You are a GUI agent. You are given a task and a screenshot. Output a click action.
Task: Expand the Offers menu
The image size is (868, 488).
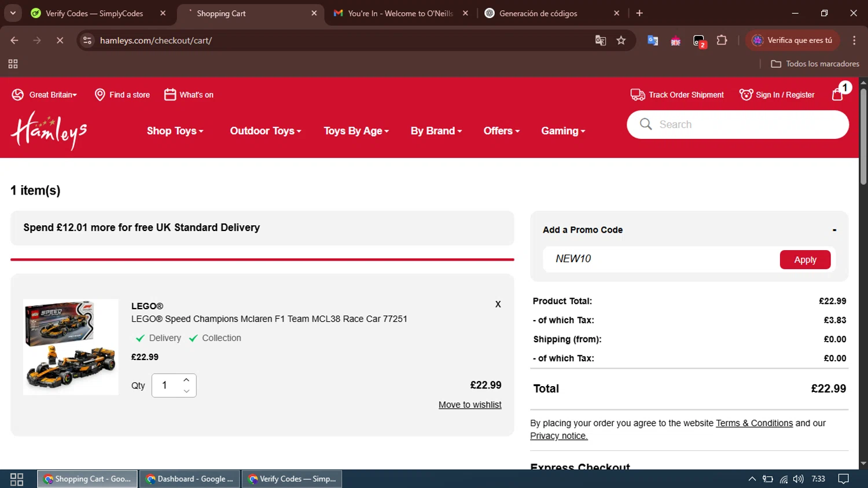coord(502,131)
